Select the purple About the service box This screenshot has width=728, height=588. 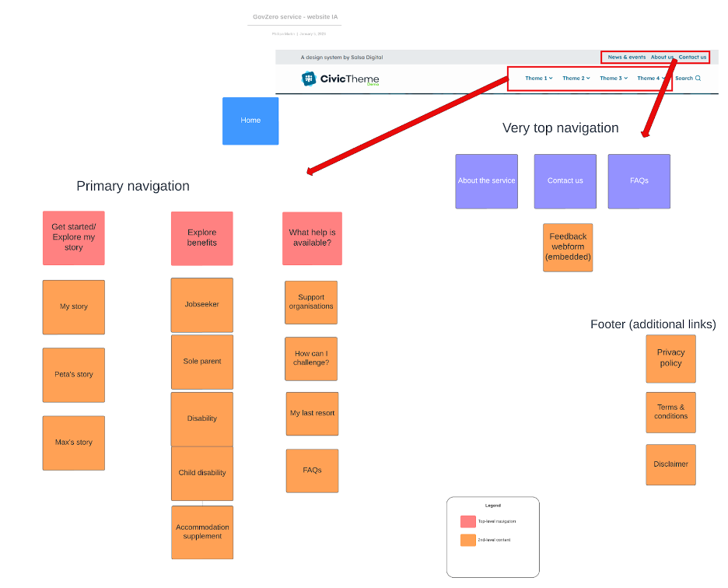[x=486, y=181]
